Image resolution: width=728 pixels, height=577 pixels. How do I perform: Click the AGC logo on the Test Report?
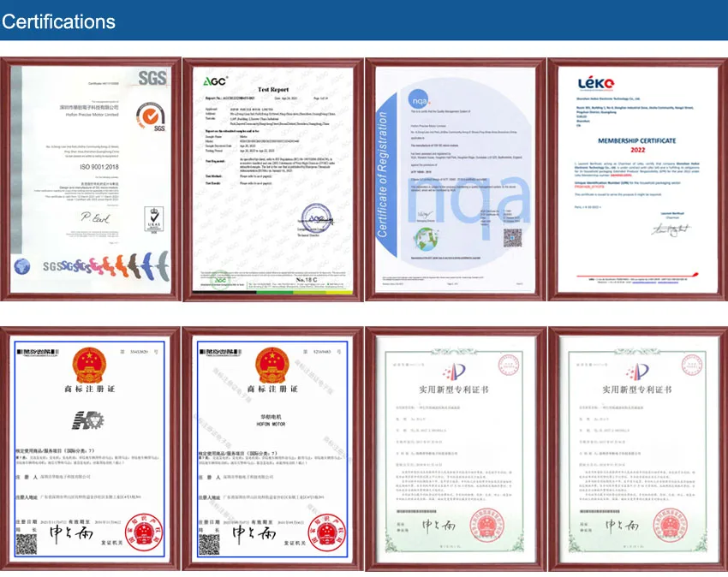coord(216,81)
